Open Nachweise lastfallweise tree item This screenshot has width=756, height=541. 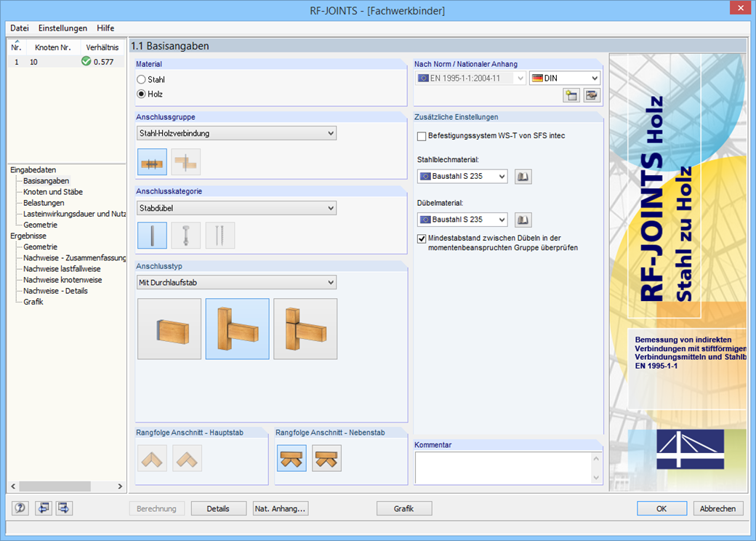[62, 269]
